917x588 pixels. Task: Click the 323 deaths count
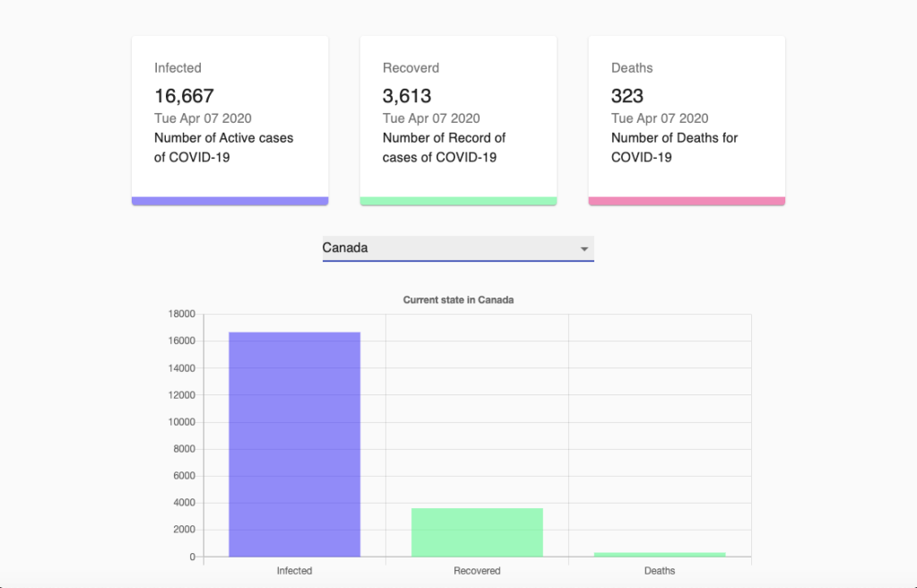[627, 96]
